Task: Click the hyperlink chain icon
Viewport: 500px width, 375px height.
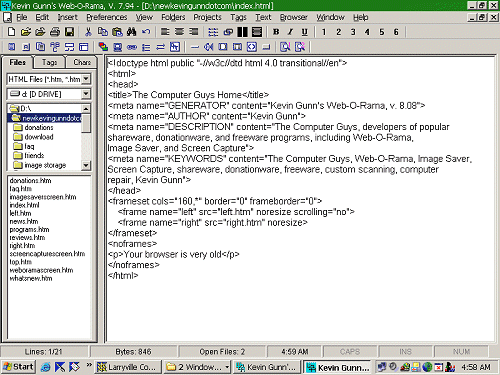Action: pos(132,47)
